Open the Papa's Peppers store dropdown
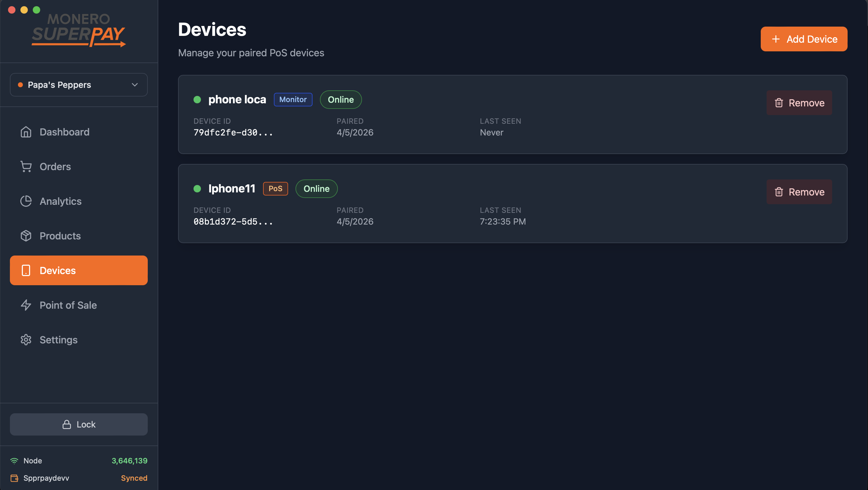The image size is (868, 490). pyautogui.click(x=79, y=85)
